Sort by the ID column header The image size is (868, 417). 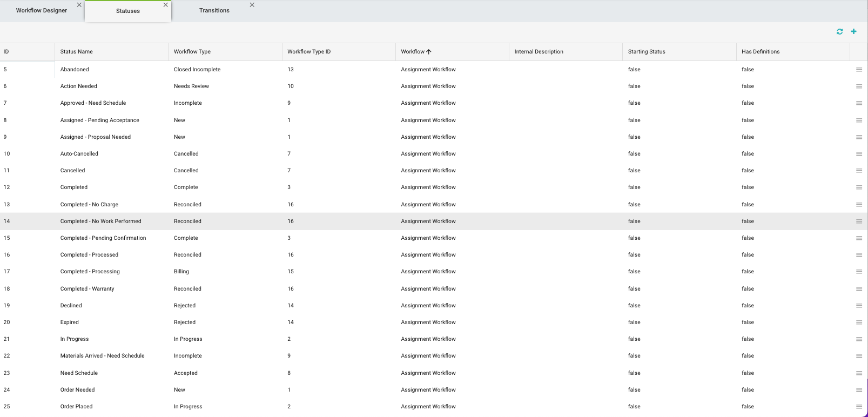pos(27,52)
